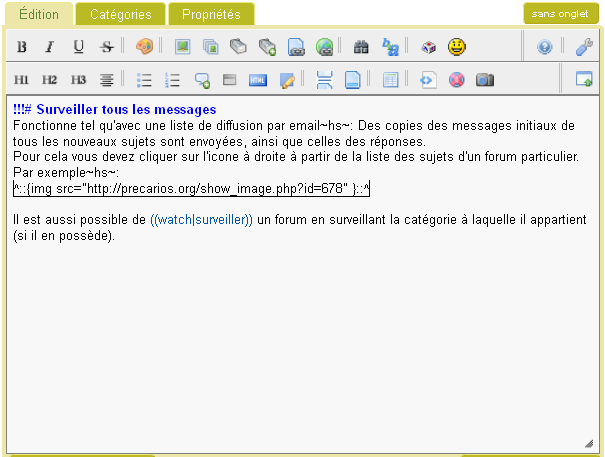Apply Heading 2 style
This screenshot has width=605, height=457.
click(49, 80)
